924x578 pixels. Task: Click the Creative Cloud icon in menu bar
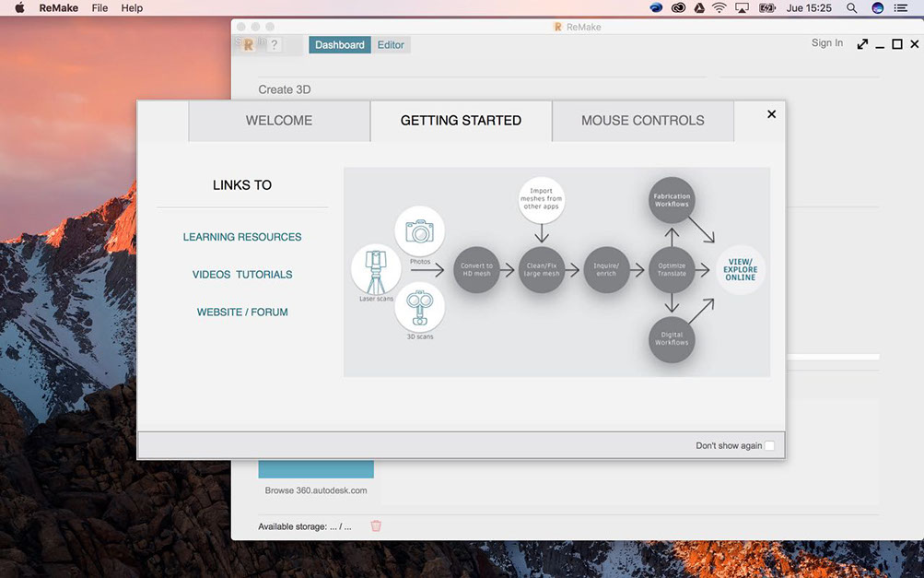[x=678, y=7]
